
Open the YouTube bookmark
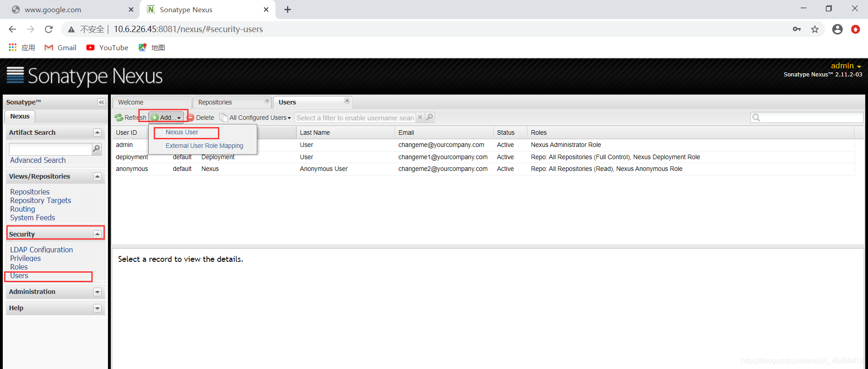coord(108,47)
